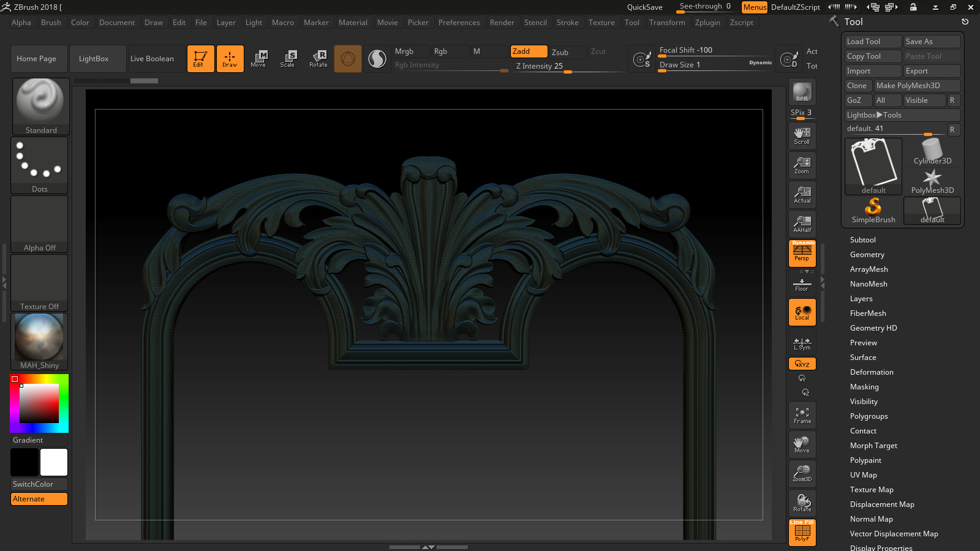This screenshot has height=551, width=980.
Task: Toggle Persp perspective mode
Action: pyautogui.click(x=802, y=253)
